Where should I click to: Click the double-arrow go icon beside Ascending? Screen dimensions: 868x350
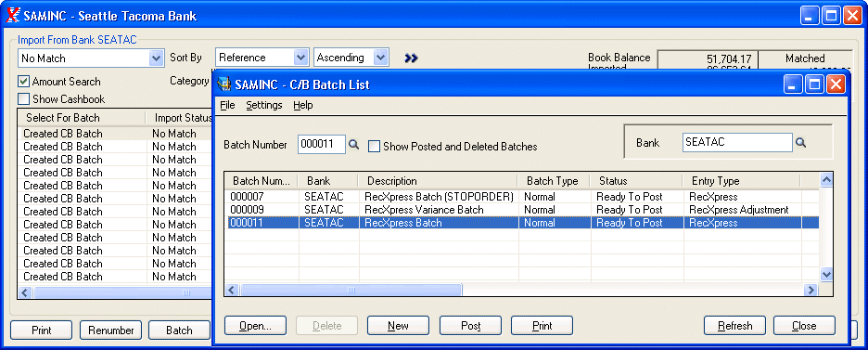click(x=411, y=58)
